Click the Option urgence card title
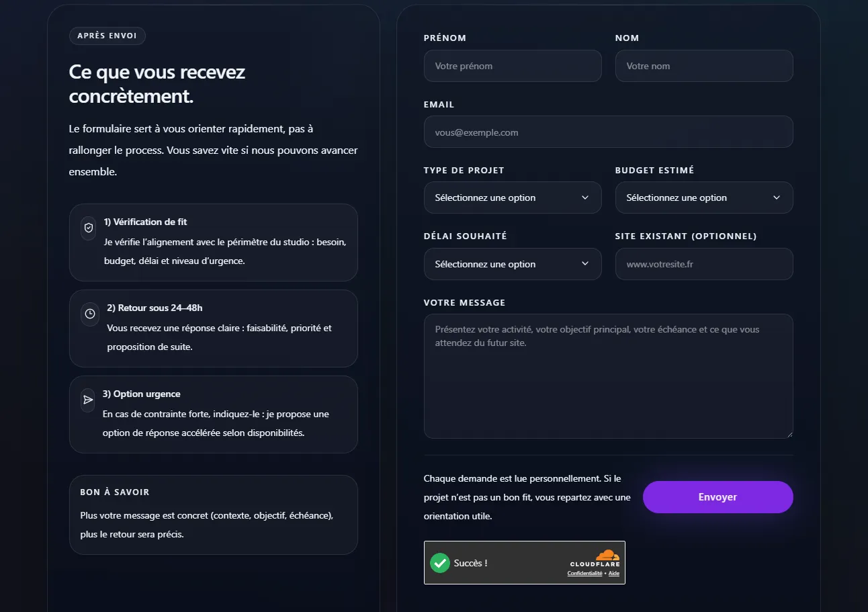Image resolution: width=868 pixels, height=612 pixels. (x=142, y=394)
